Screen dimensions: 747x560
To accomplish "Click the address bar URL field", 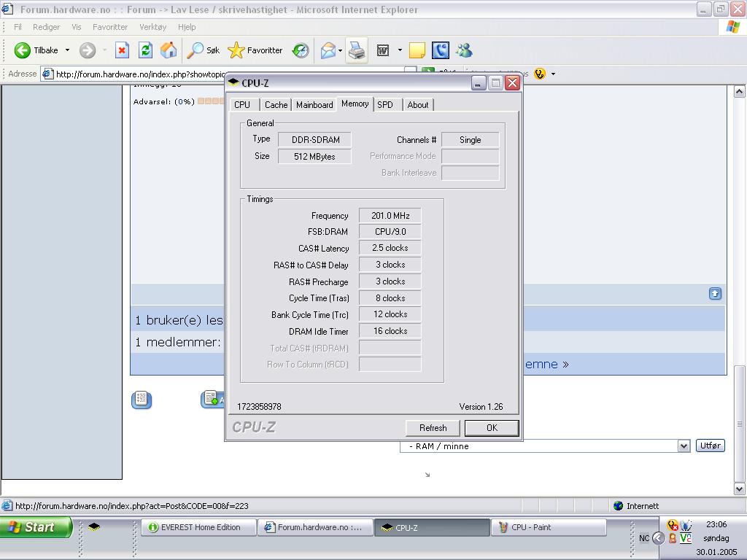I will [x=228, y=74].
